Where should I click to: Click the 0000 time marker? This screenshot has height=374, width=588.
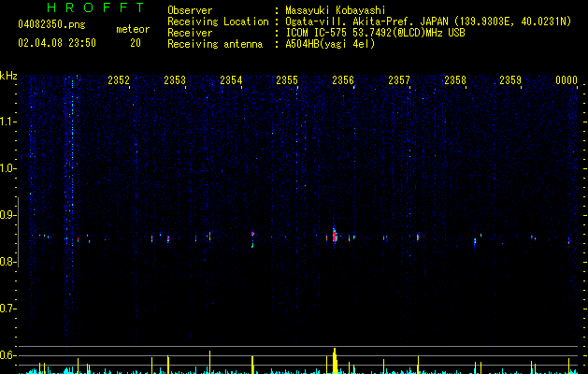566,80
